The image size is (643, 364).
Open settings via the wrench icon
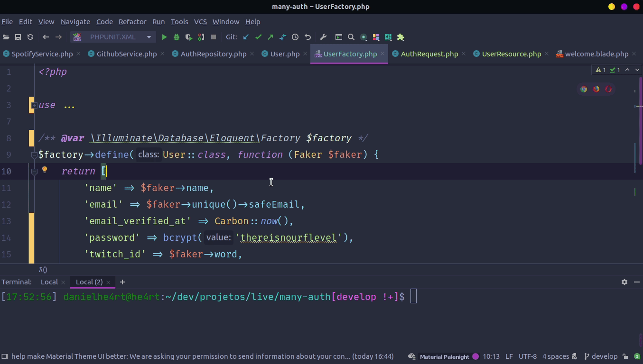324,37
